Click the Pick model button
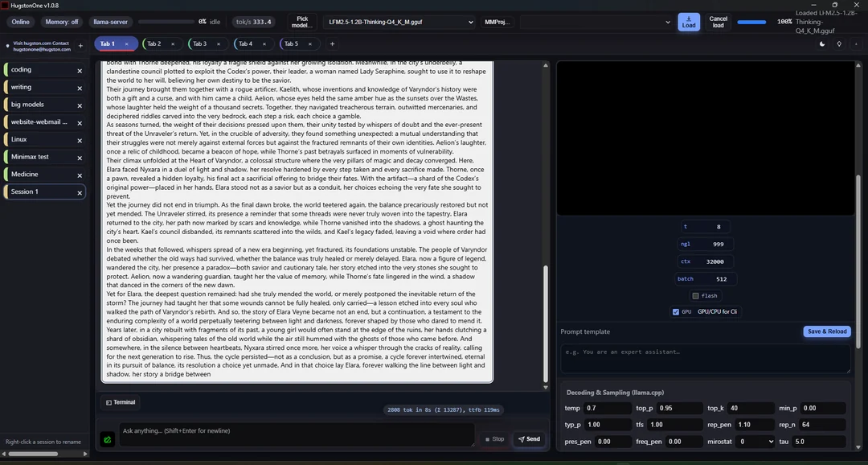Viewport: 868px width, 465px height. click(302, 23)
